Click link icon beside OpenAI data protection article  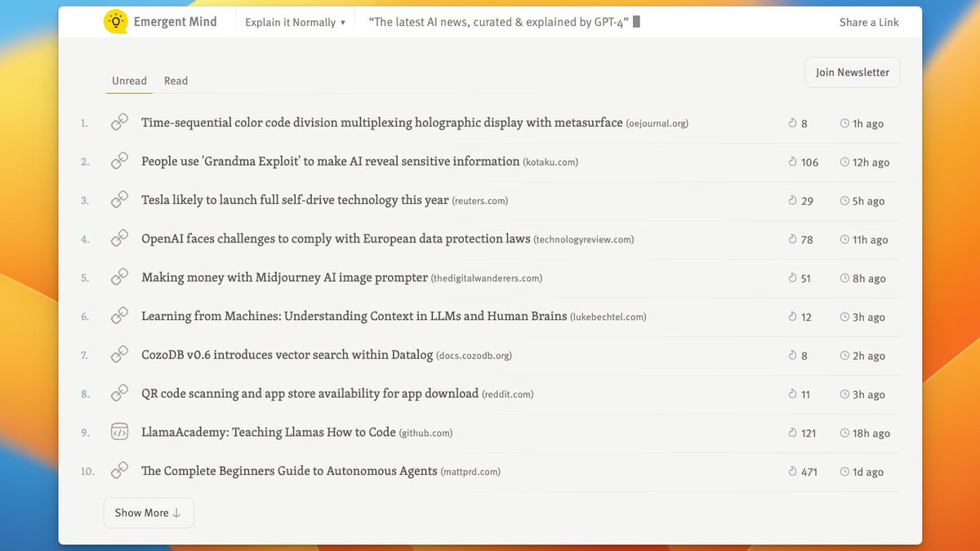[119, 239]
